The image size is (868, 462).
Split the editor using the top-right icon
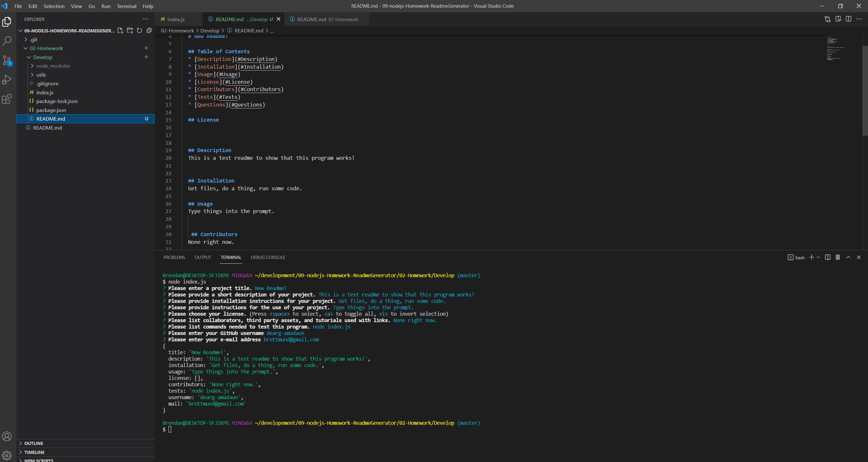[x=848, y=19]
